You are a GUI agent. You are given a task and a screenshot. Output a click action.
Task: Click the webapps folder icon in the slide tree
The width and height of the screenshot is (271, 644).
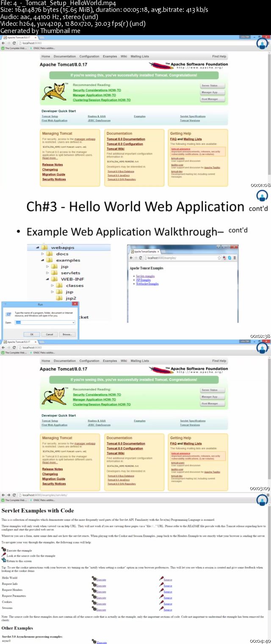(x=44, y=247)
